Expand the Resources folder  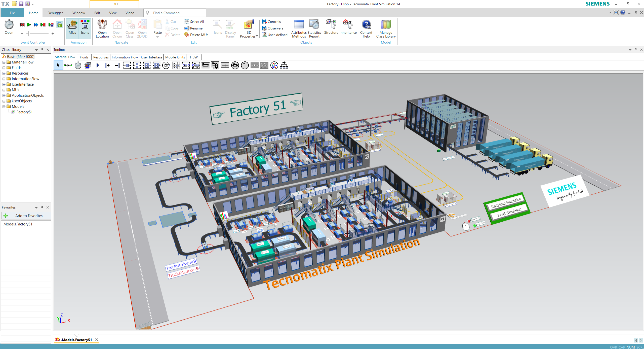pos(4,73)
